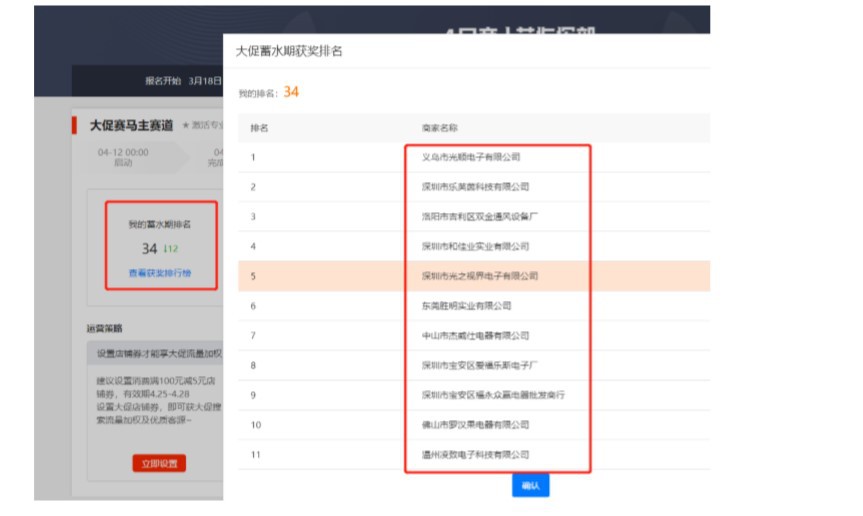The image size is (863, 516).
Task: Click the rank 3 洛阳市吉利区 merchant row
Action: pyautogui.click(x=480, y=216)
